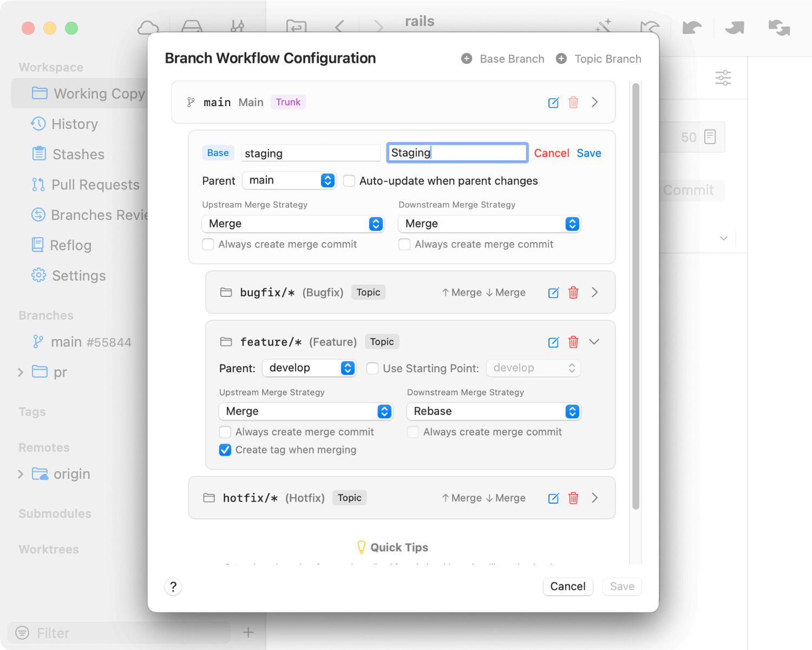Open the Parent dropdown showing develop
812x650 pixels.
click(309, 368)
